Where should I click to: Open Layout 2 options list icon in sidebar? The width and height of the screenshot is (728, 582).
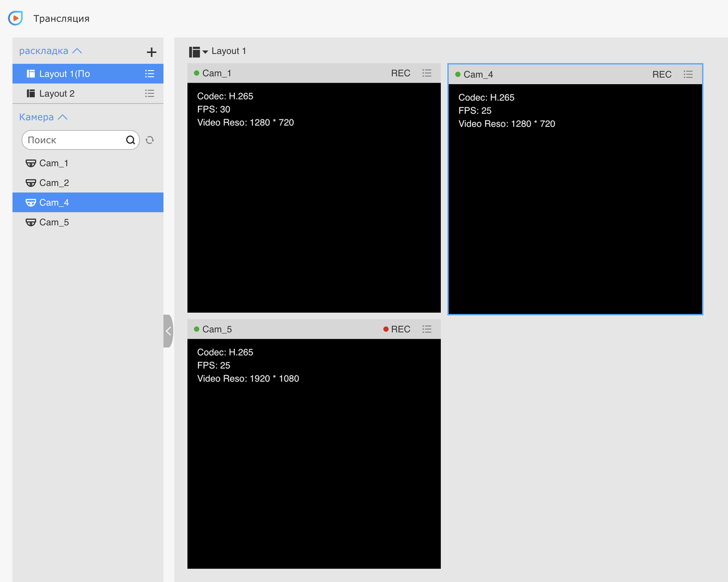150,93
